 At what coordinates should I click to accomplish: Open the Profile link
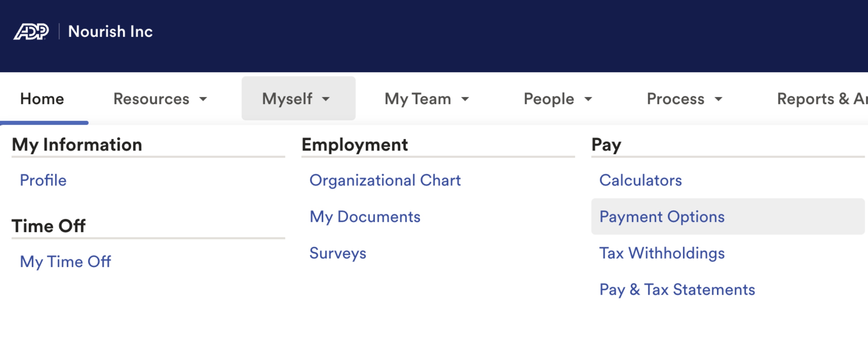(43, 181)
